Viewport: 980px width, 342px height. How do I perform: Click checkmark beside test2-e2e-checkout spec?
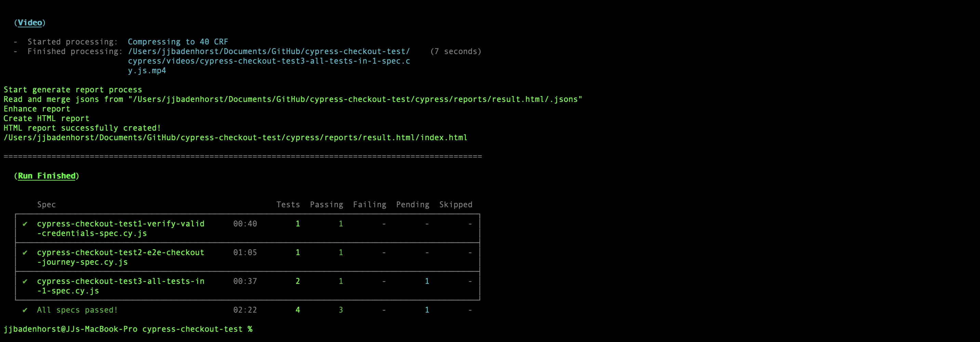[25, 253]
